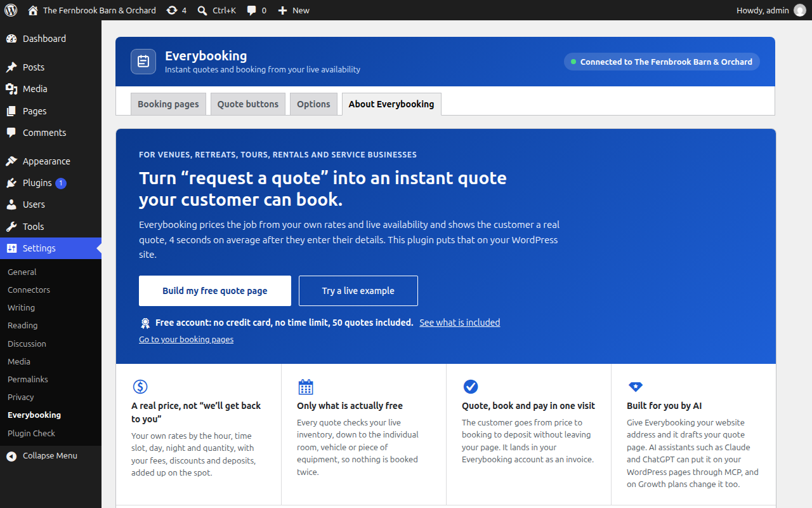Click the dollar sign real price icon
This screenshot has width=812, height=508.
click(x=140, y=387)
